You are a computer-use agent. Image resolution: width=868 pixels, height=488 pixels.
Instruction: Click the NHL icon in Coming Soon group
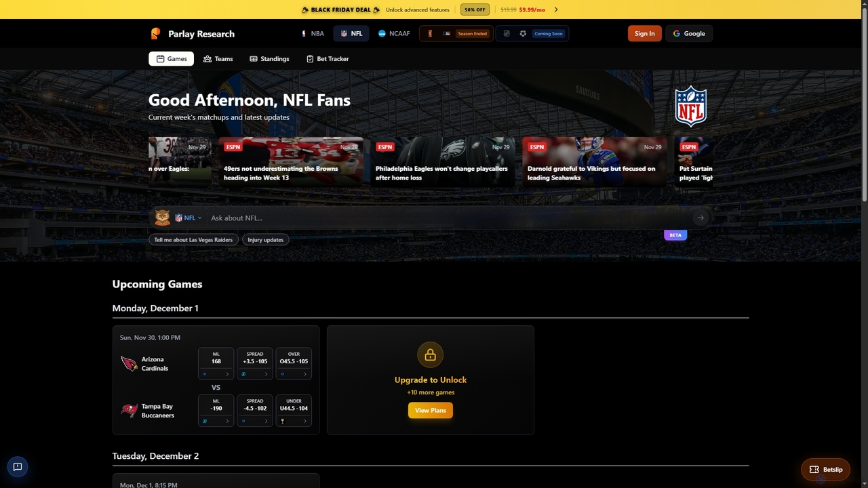507,33
